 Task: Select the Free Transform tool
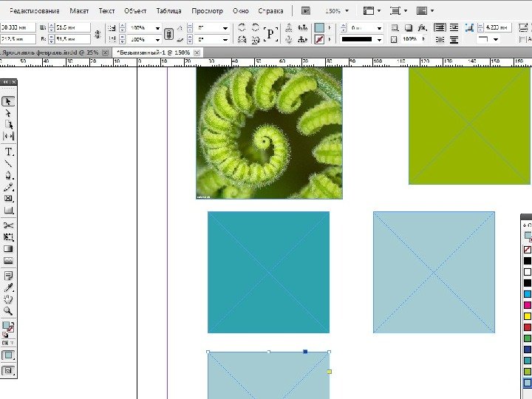(8, 237)
